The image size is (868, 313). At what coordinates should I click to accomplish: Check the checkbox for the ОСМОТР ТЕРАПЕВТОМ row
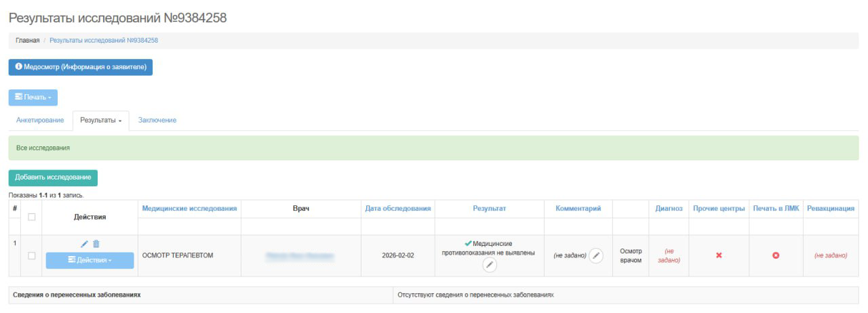[31, 255]
